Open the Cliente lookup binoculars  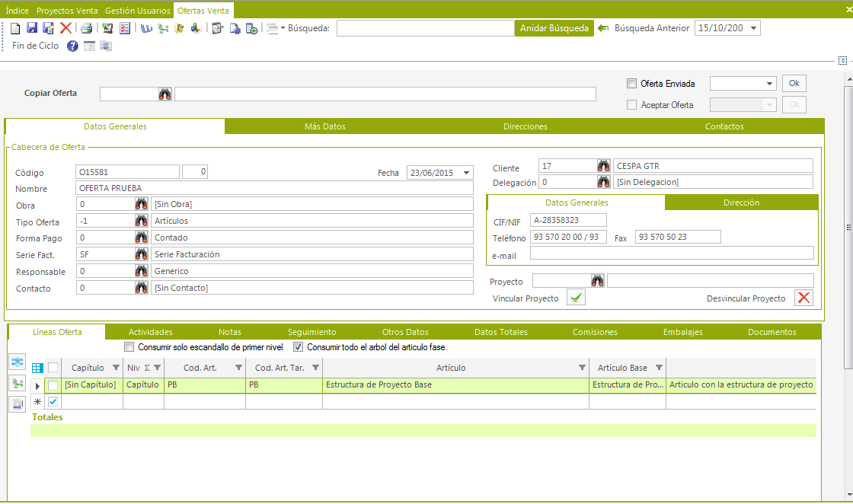[604, 164]
